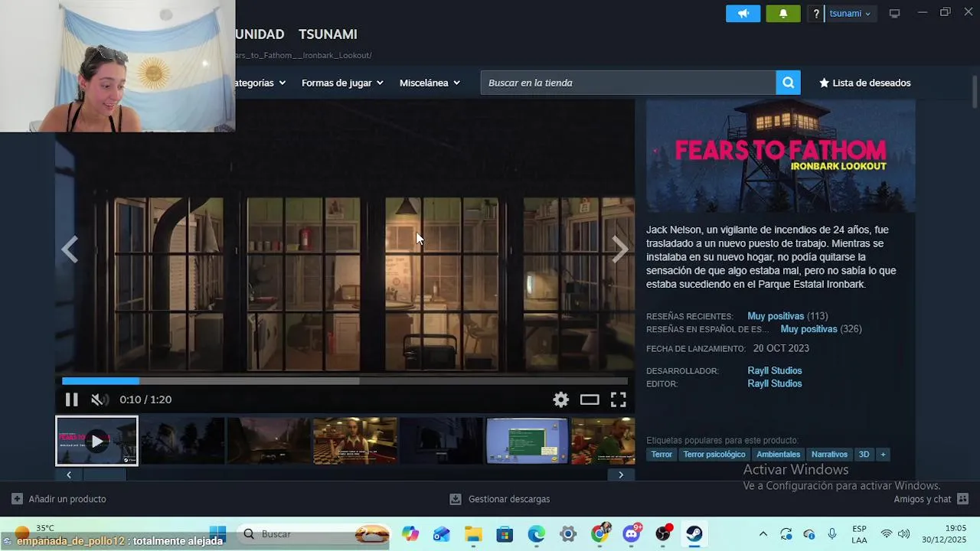Open the green notifications bell
This screenshot has width=980, height=551.
pos(782,14)
